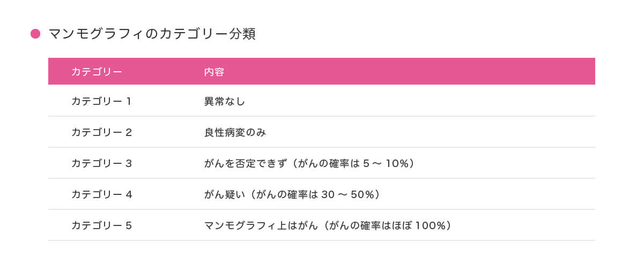This screenshot has height=257, width=644.
Task: Click the 内容 column header
Action: (214, 72)
